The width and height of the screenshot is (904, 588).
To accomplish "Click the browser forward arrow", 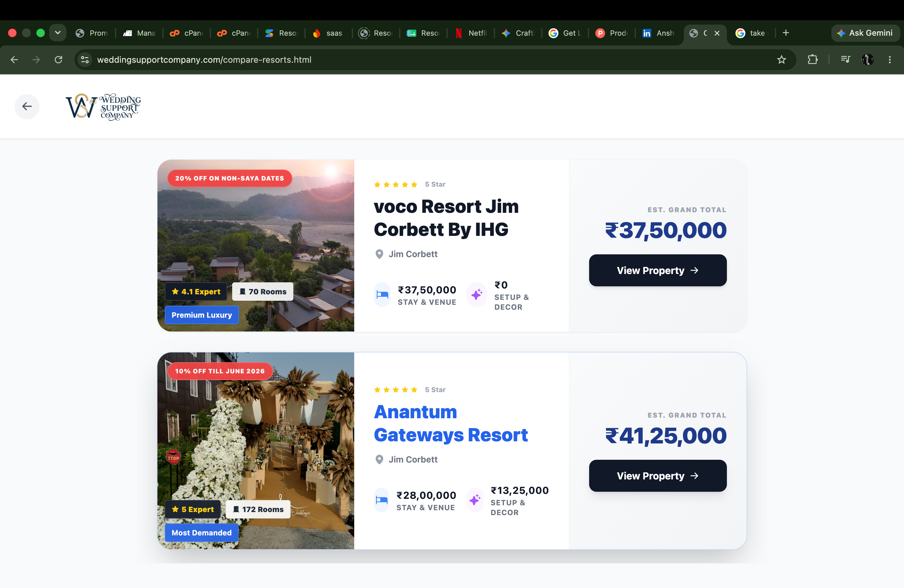I will (36, 60).
